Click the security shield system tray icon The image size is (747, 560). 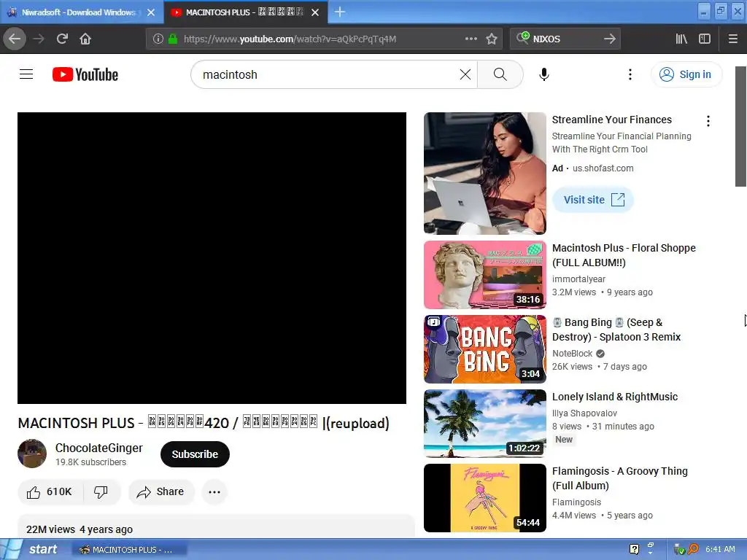coord(679,550)
